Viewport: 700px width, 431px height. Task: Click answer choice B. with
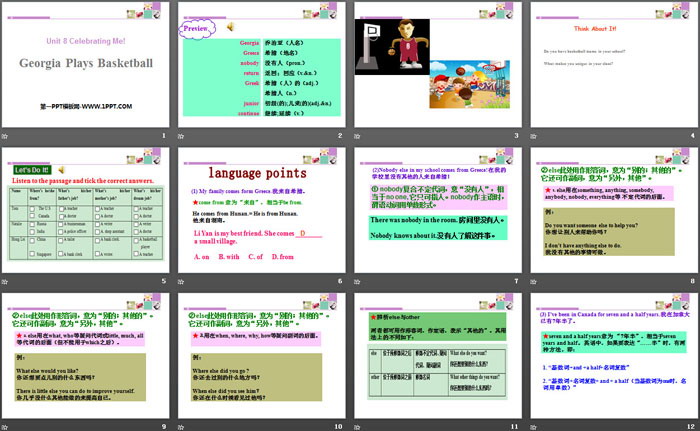click(x=229, y=257)
